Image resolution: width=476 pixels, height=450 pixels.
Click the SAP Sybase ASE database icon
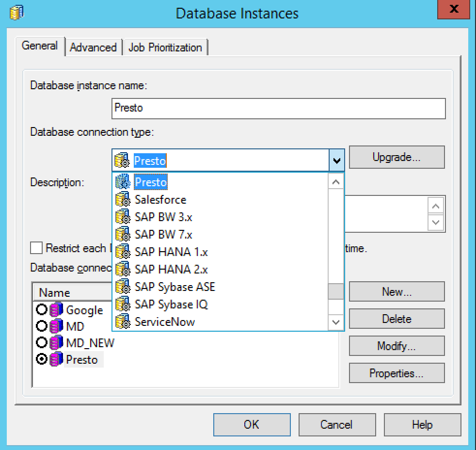(x=123, y=287)
